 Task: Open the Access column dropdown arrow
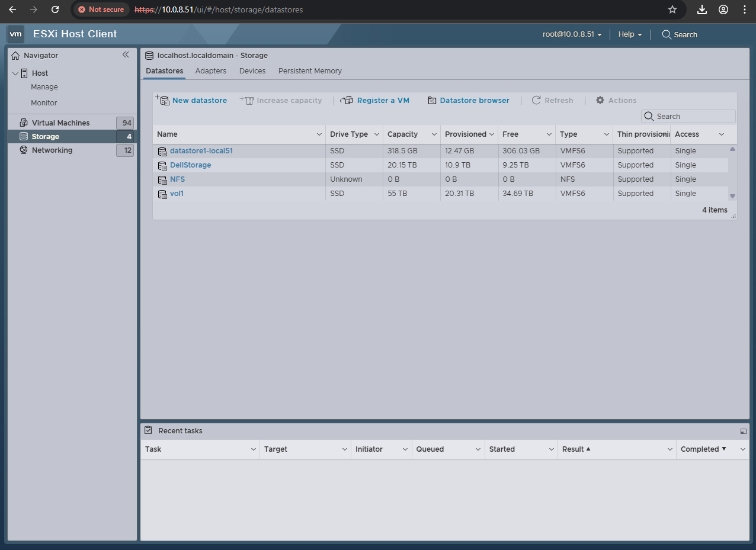[722, 134]
